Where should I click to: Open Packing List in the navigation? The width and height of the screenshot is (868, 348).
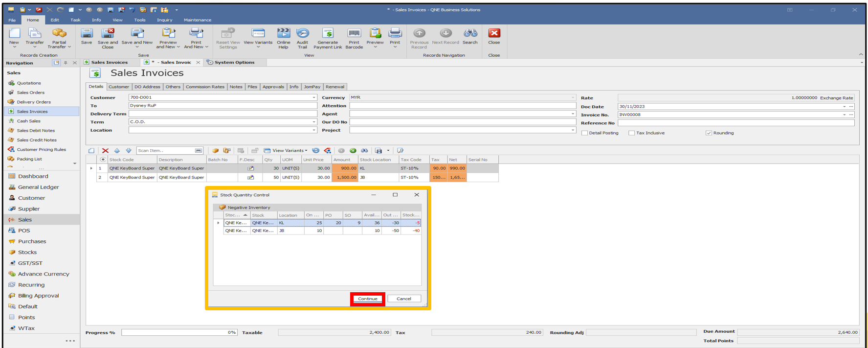29,159
